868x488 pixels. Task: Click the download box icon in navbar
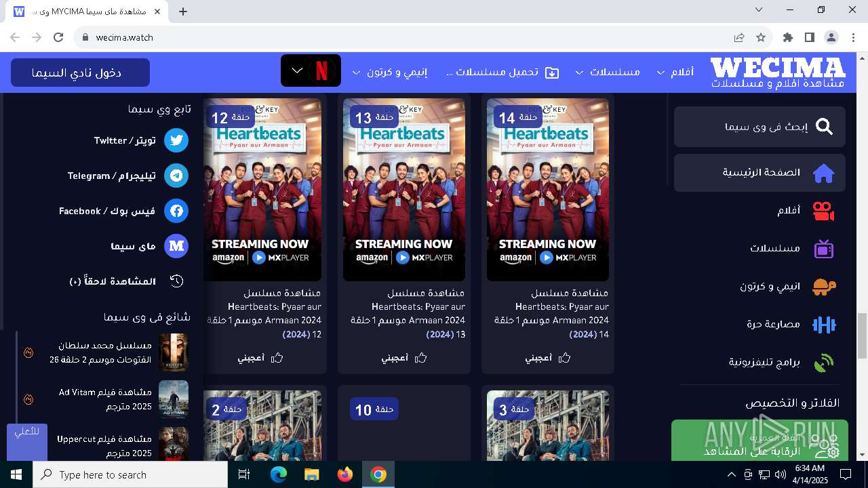[x=552, y=72]
